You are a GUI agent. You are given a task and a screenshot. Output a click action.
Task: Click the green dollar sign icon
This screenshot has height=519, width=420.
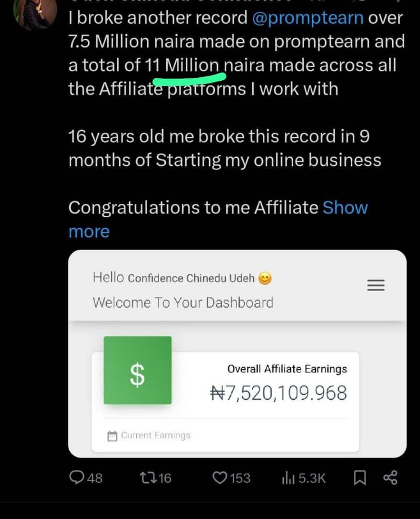pyautogui.click(x=137, y=371)
